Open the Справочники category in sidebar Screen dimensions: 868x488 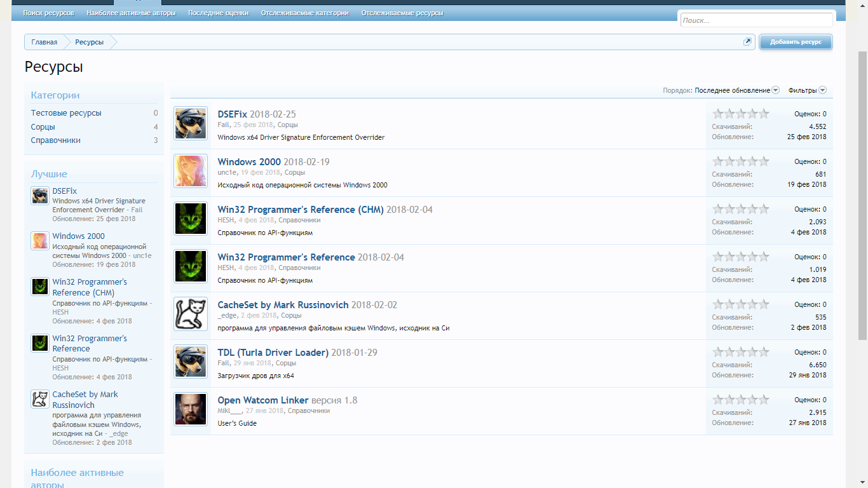coord(56,140)
